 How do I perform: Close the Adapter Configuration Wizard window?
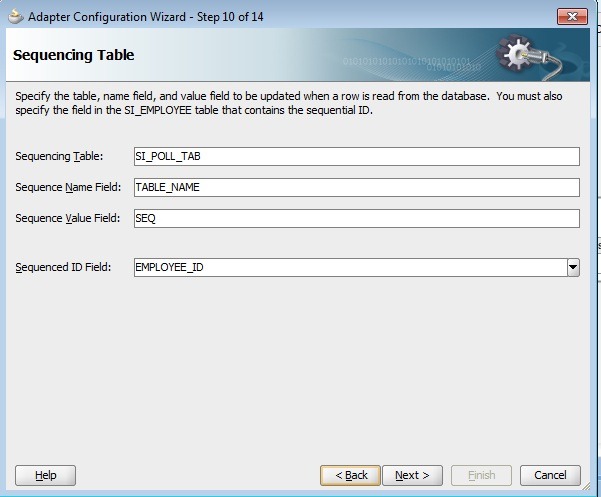(x=572, y=17)
